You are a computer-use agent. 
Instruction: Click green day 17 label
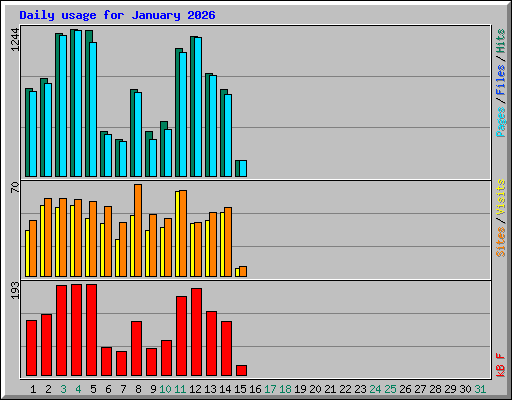[x=270, y=389]
